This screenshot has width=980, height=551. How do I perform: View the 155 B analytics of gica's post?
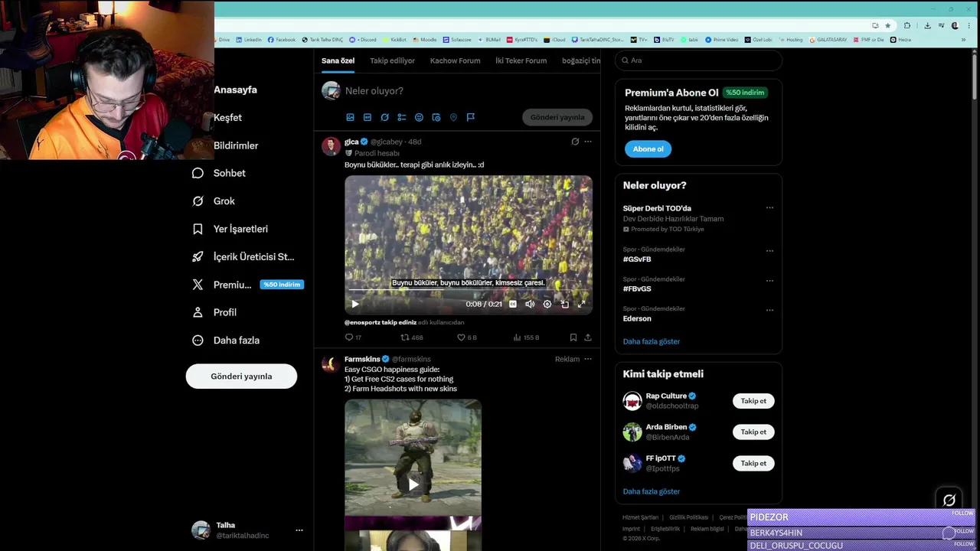coord(526,337)
